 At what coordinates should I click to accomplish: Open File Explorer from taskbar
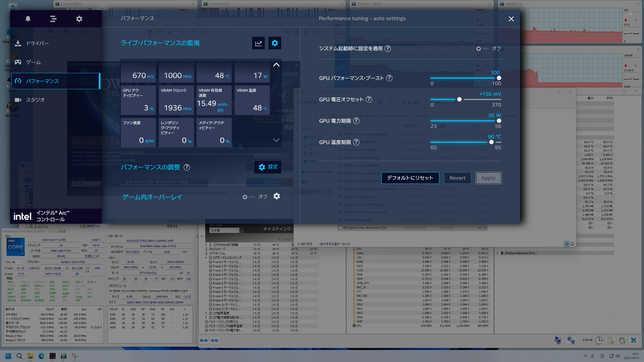[30, 356]
